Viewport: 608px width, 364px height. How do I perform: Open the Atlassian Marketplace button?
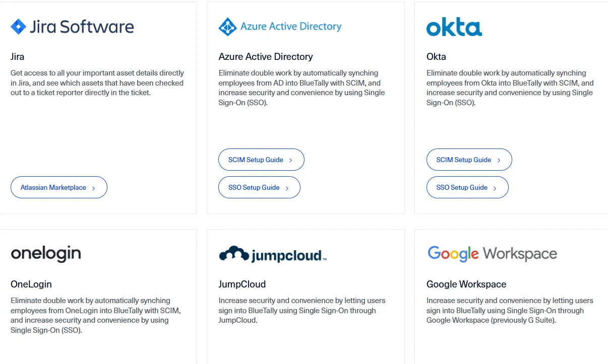[59, 187]
